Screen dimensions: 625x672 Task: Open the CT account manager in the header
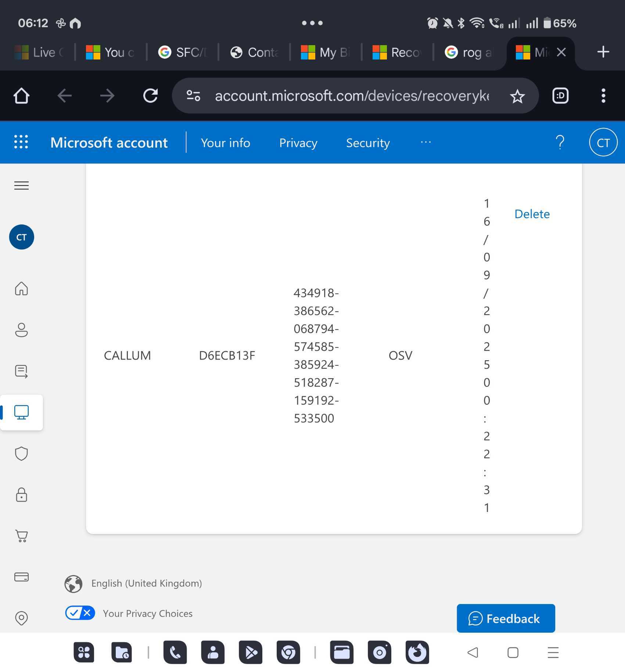point(603,142)
